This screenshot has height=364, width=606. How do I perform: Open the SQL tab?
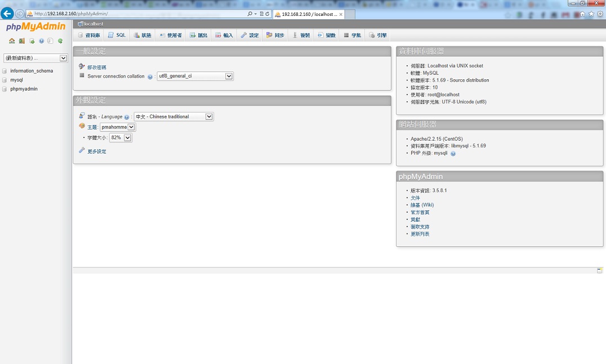117,35
